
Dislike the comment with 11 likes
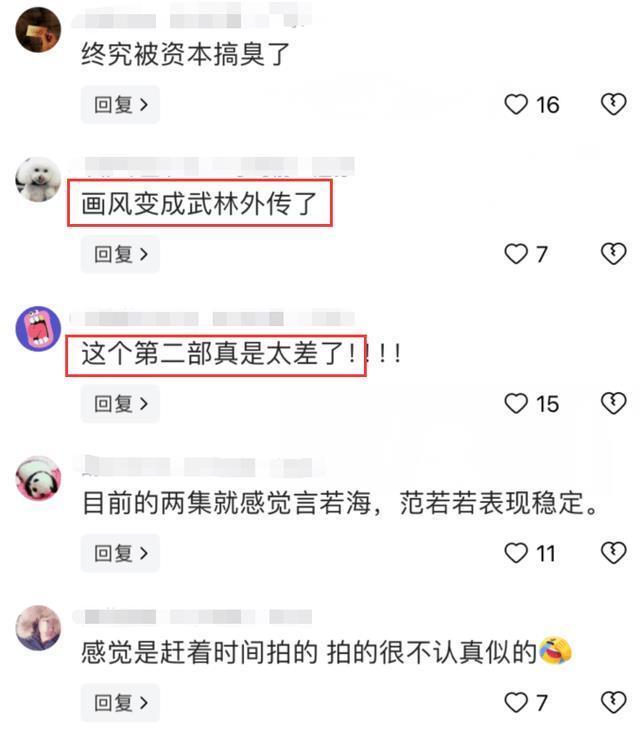point(613,553)
